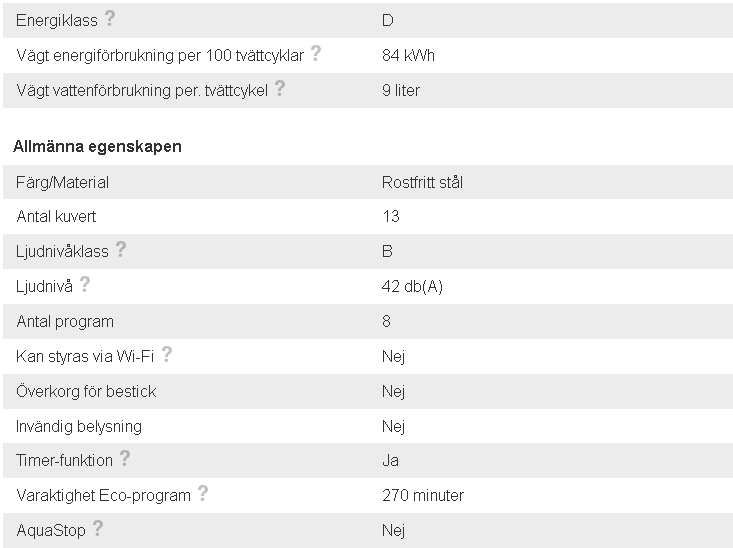The height and width of the screenshot is (548, 733).
Task: Select the 42 db(A) noise value
Action: 412,286
